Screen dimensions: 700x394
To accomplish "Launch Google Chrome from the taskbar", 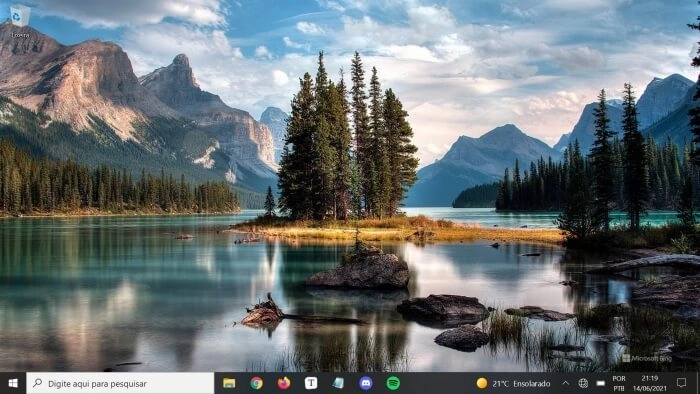I will 256,383.
